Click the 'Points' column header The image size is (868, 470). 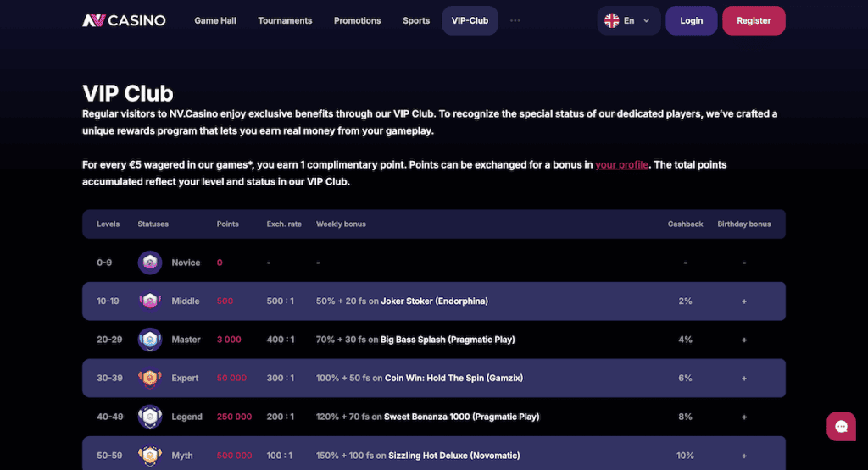227,224
